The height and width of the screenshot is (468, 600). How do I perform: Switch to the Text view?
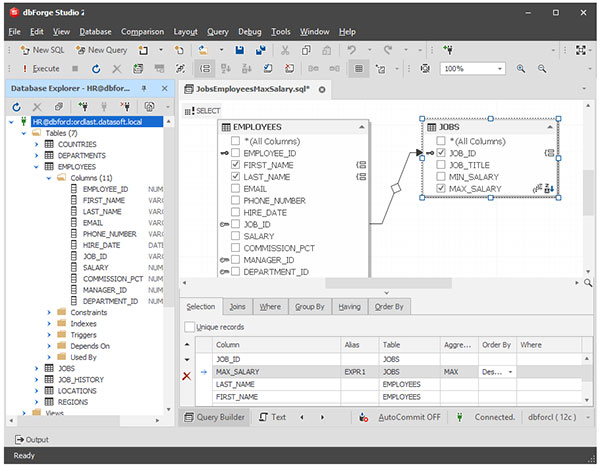coord(272,417)
